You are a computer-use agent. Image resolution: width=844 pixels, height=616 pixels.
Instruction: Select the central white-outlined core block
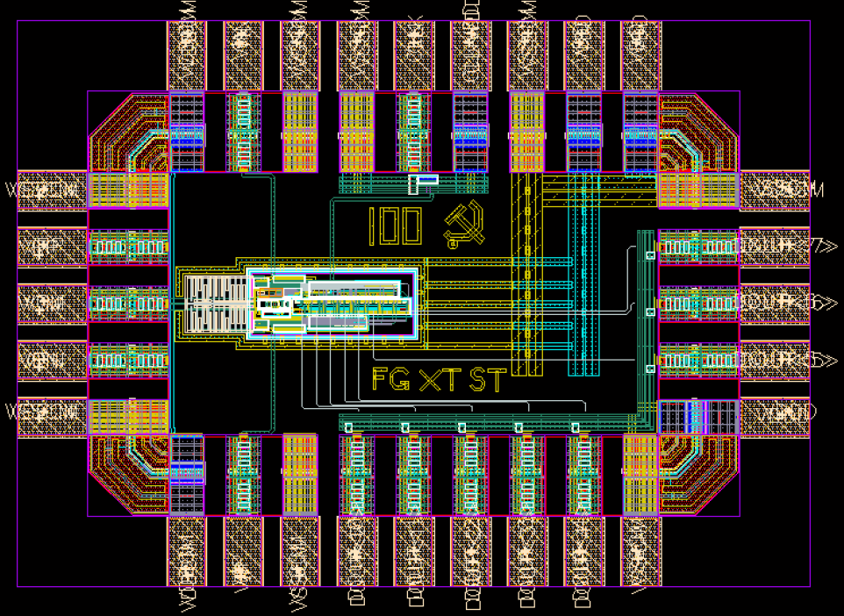click(x=332, y=304)
